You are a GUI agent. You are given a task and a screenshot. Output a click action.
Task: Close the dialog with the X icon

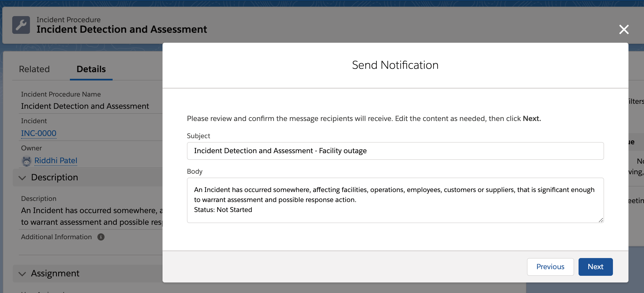[624, 29]
